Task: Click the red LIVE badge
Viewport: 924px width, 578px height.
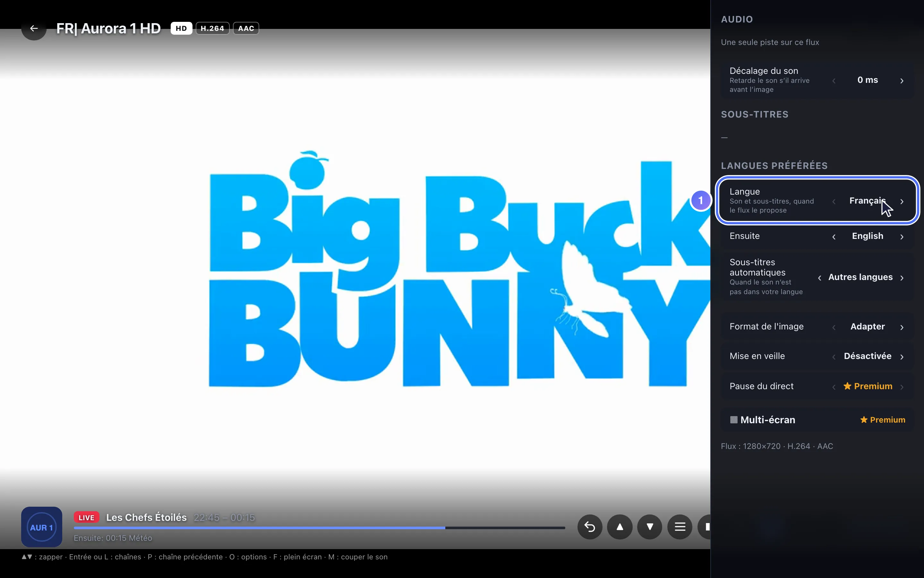Action: click(x=86, y=518)
